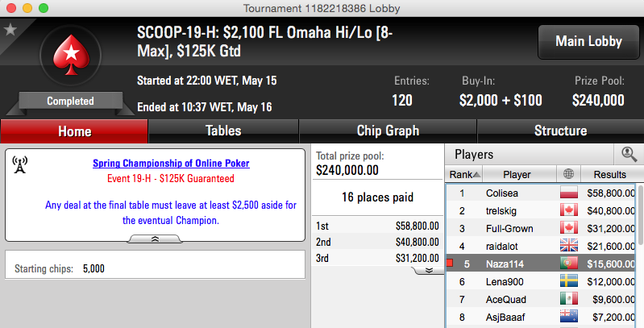Click Sweden flag beside Lena900

point(569,281)
